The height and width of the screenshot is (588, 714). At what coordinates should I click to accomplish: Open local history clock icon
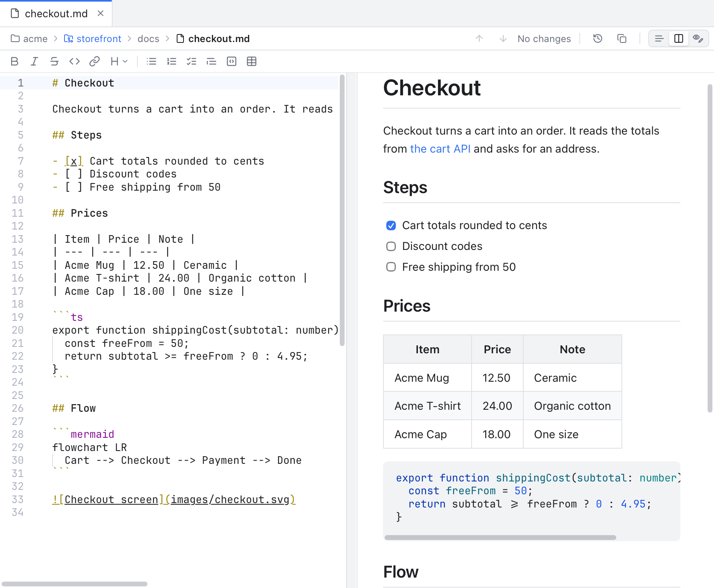pos(598,38)
